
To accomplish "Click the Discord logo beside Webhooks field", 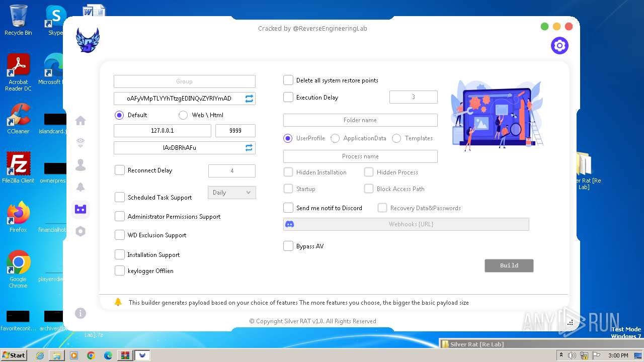I will (290, 224).
